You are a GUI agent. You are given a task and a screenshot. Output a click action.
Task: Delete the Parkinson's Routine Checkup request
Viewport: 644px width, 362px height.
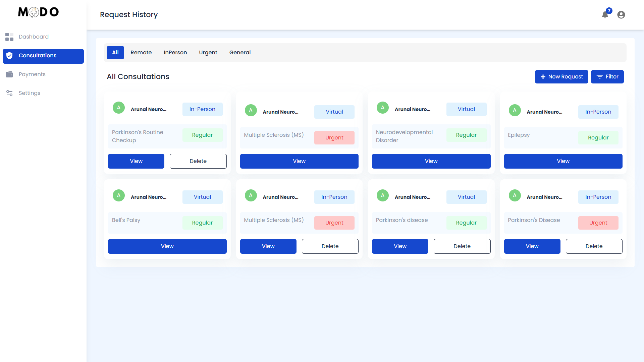coord(198,161)
